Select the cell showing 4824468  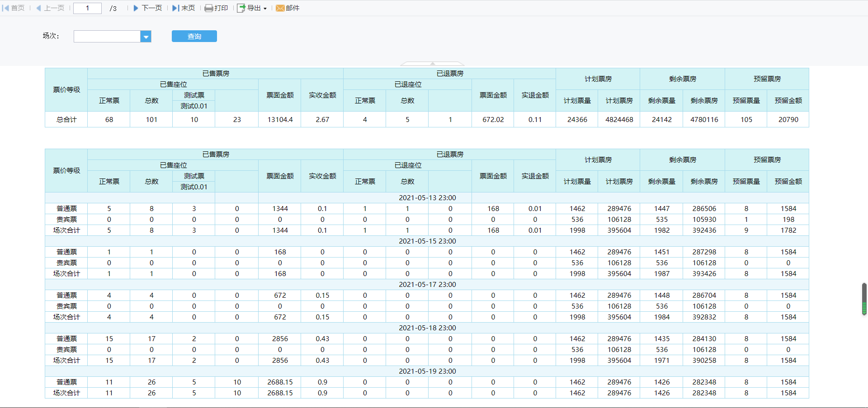(619, 120)
